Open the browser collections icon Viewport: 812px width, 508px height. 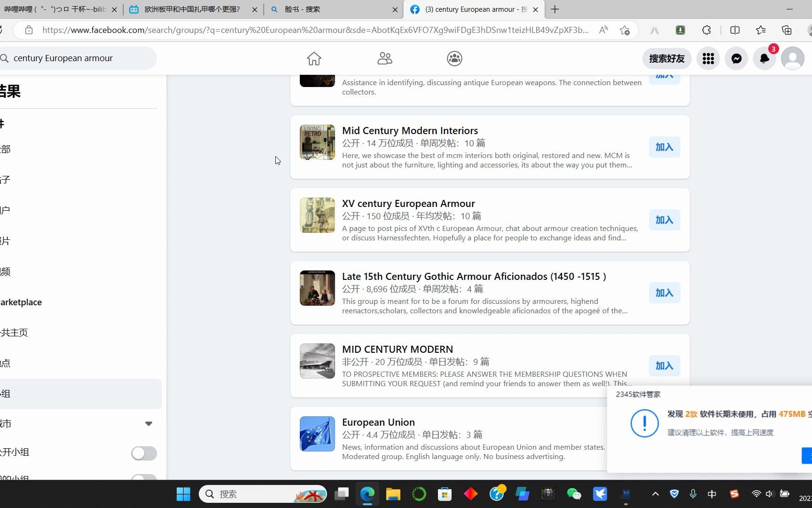[787, 30]
